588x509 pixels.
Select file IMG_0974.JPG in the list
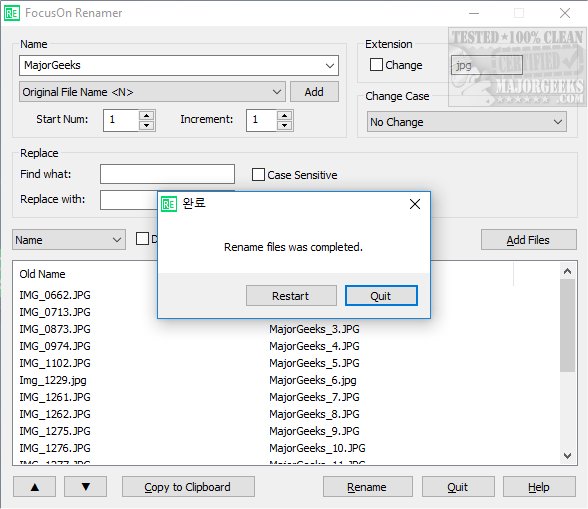click(x=55, y=346)
